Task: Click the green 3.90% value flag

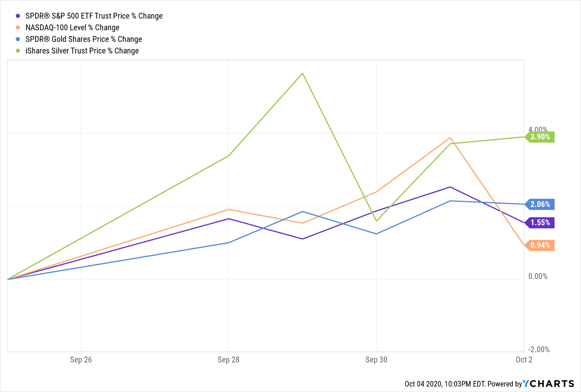Action: pyautogui.click(x=540, y=137)
